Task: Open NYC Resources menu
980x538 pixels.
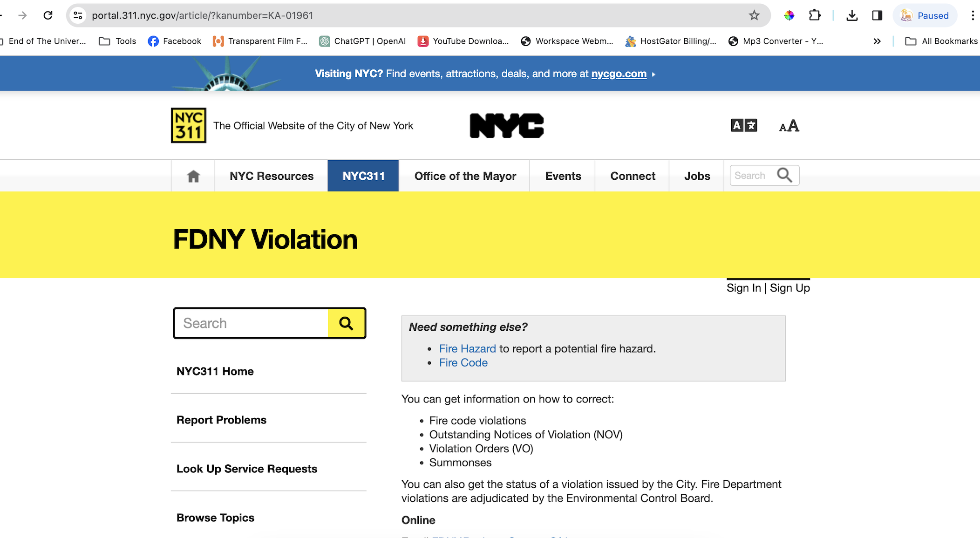Action: [x=271, y=176]
